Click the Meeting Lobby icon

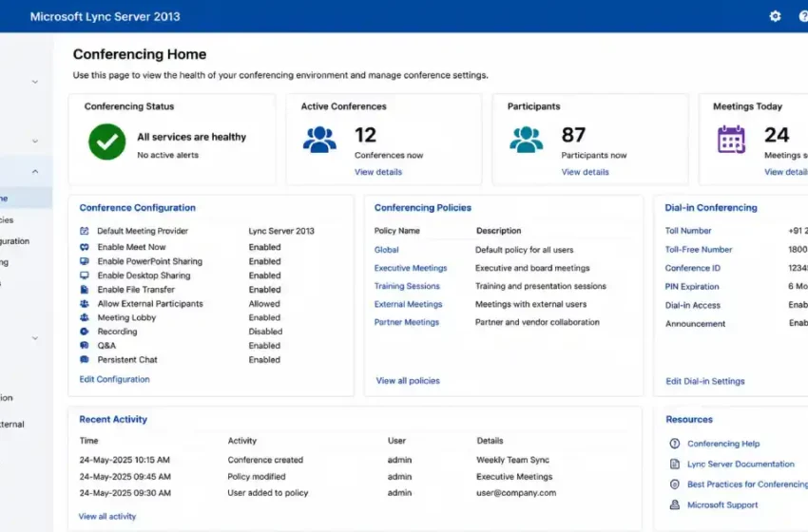coord(85,317)
